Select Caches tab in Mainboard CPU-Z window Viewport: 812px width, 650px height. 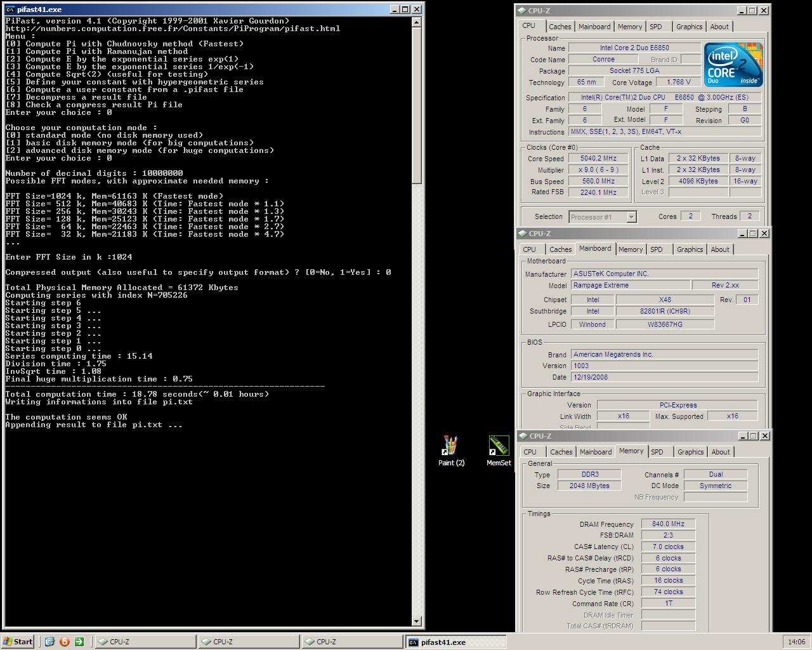coord(560,249)
